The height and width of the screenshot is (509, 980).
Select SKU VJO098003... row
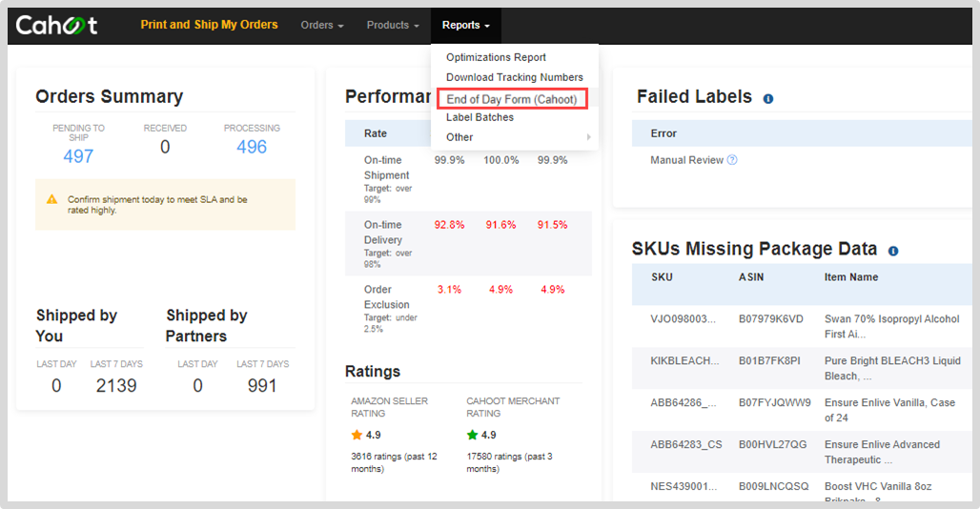click(x=802, y=327)
